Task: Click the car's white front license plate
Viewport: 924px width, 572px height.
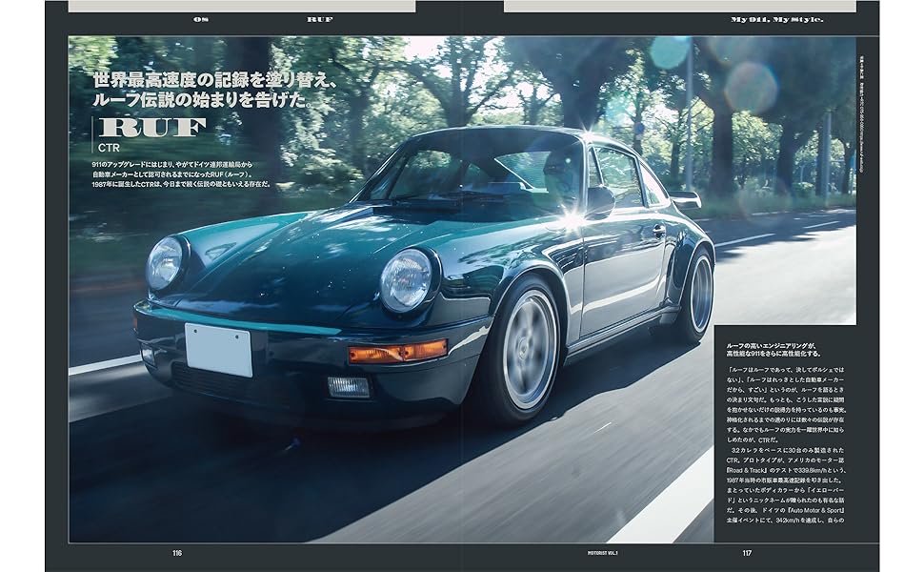Action: click(218, 349)
